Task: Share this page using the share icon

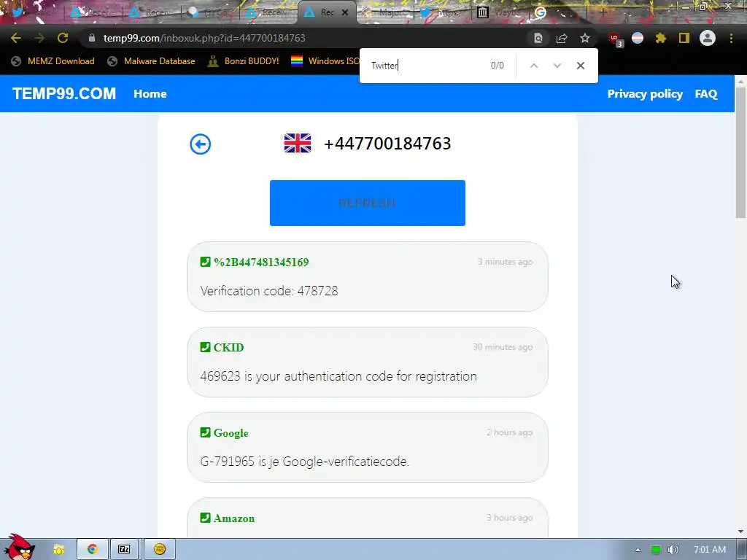Action: tap(562, 39)
